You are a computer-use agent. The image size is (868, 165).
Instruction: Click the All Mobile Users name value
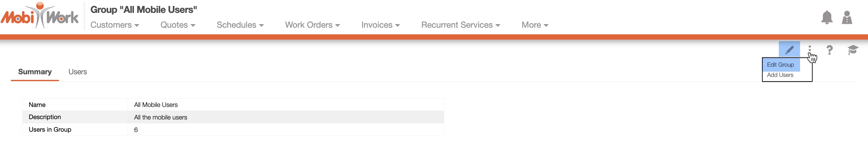[x=156, y=105]
